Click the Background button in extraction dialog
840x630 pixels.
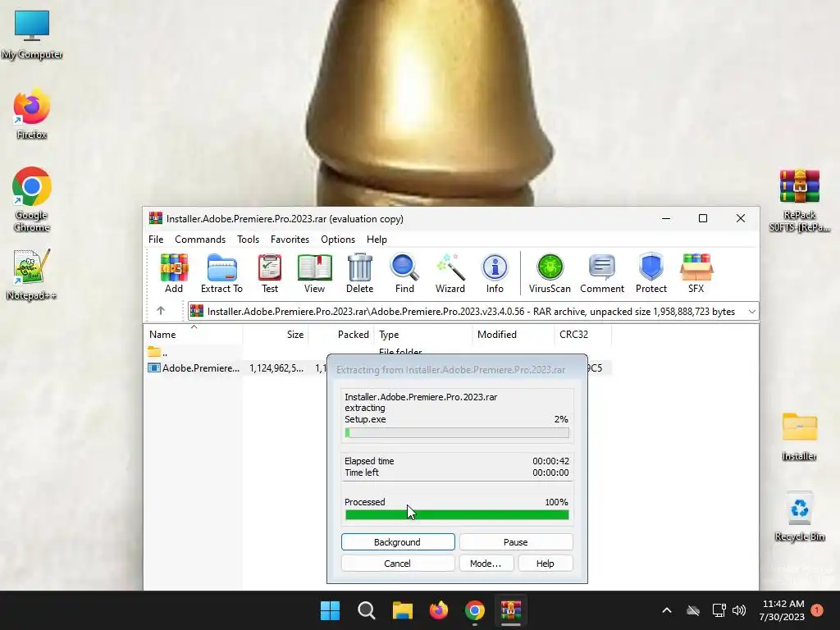click(398, 542)
